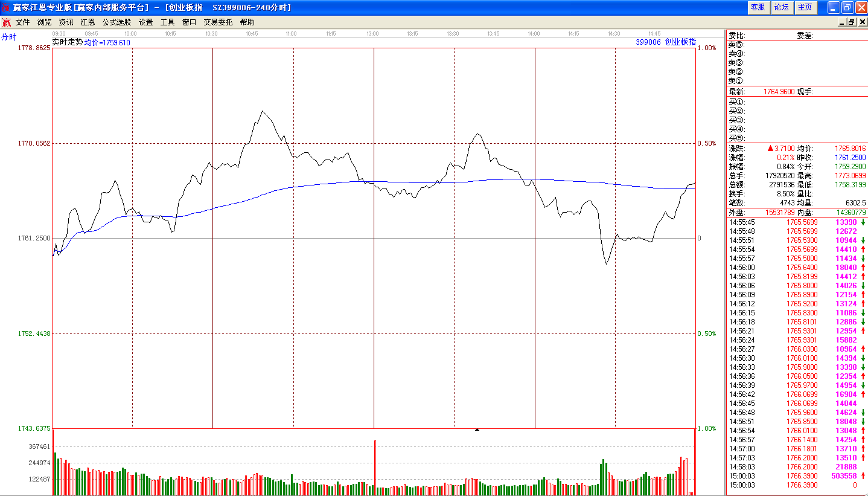Image resolution: width=868 pixels, height=496 pixels.
Task: Open the 江恩 menu
Action: click(x=88, y=22)
